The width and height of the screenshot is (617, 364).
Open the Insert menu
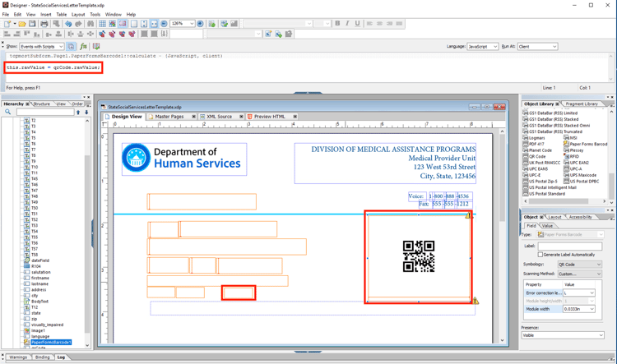pos(45,14)
